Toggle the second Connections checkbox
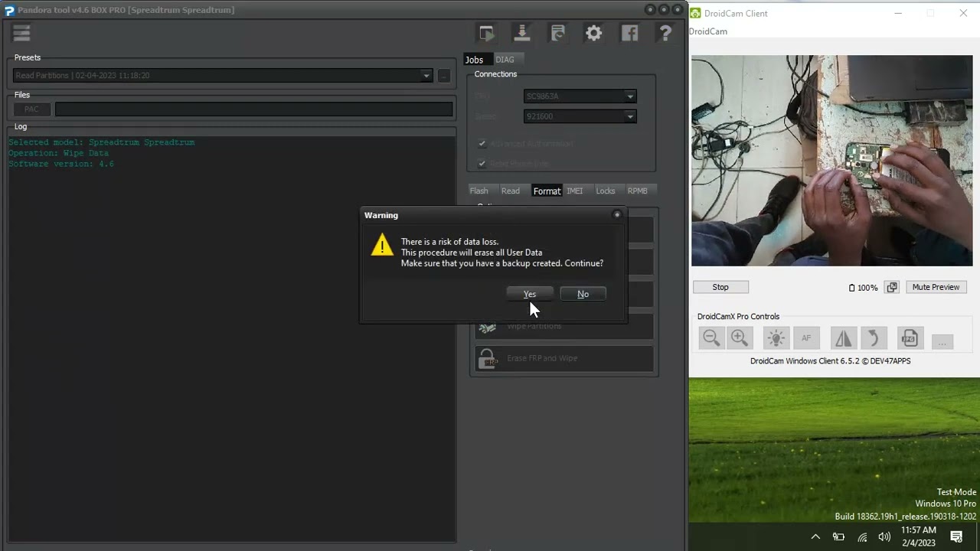 (x=482, y=164)
